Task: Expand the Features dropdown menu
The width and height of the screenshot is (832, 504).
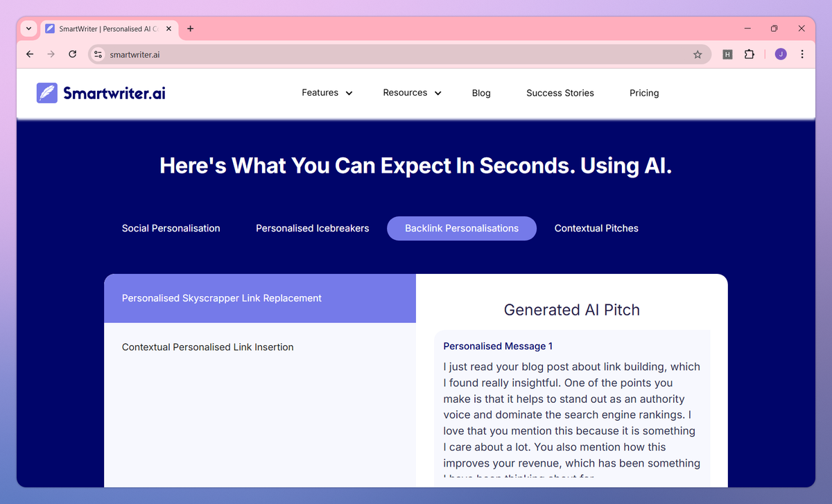Action: pyautogui.click(x=327, y=92)
